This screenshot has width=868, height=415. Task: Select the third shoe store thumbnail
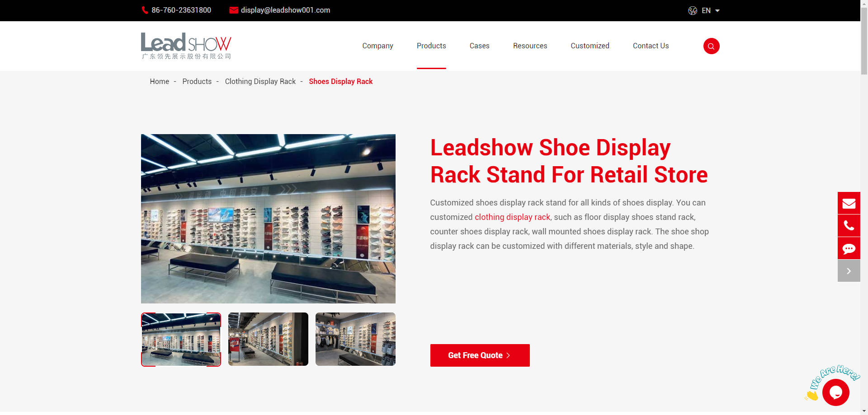point(355,339)
